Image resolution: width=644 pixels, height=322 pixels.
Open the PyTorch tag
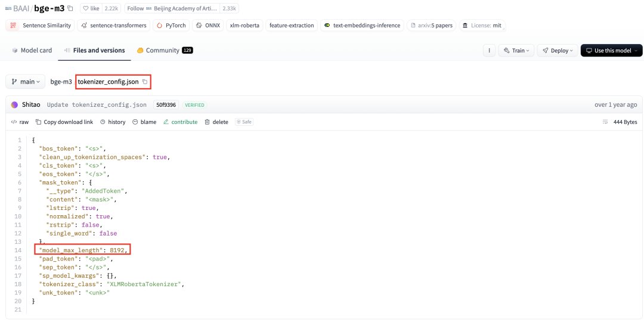pyautogui.click(x=171, y=26)
